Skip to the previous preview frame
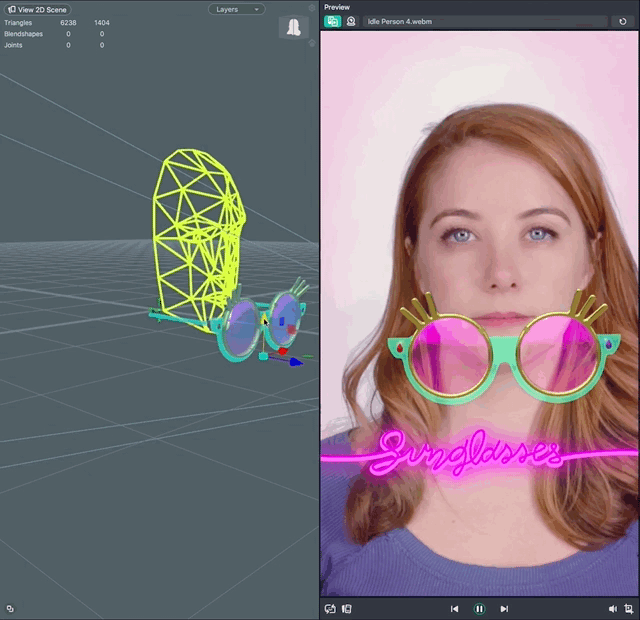Screen dimensions: 640x620 [x=454, y=608]
